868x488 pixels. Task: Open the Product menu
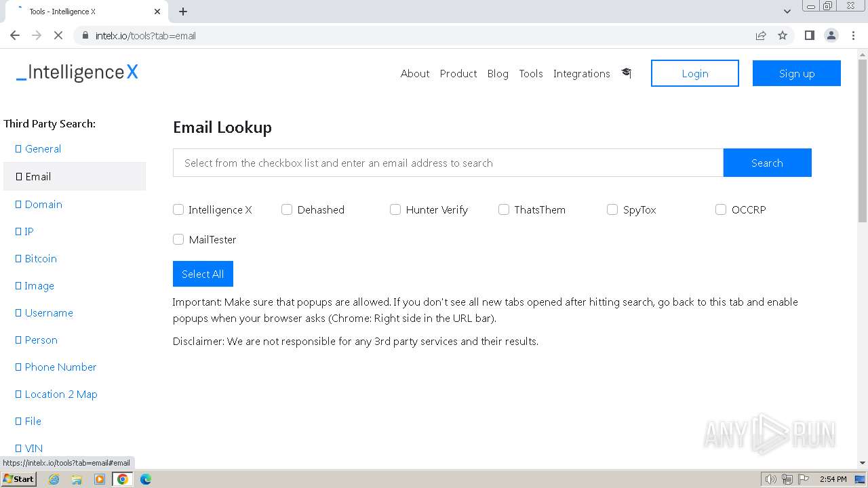(x=458, y=73)
